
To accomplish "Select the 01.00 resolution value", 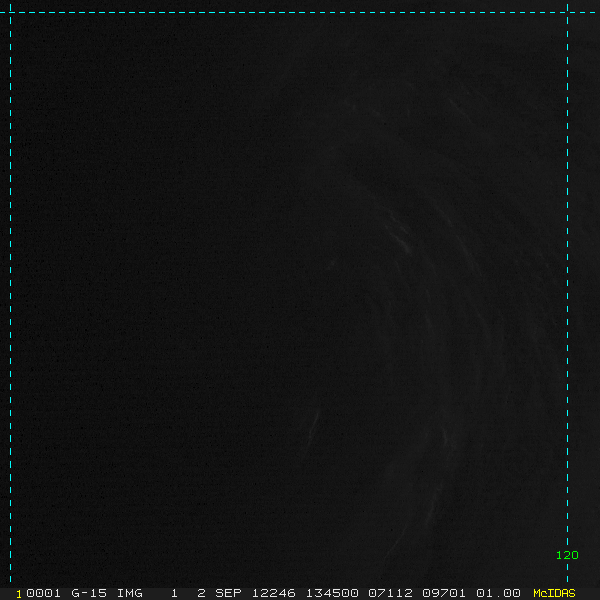I will pos(498,593).
